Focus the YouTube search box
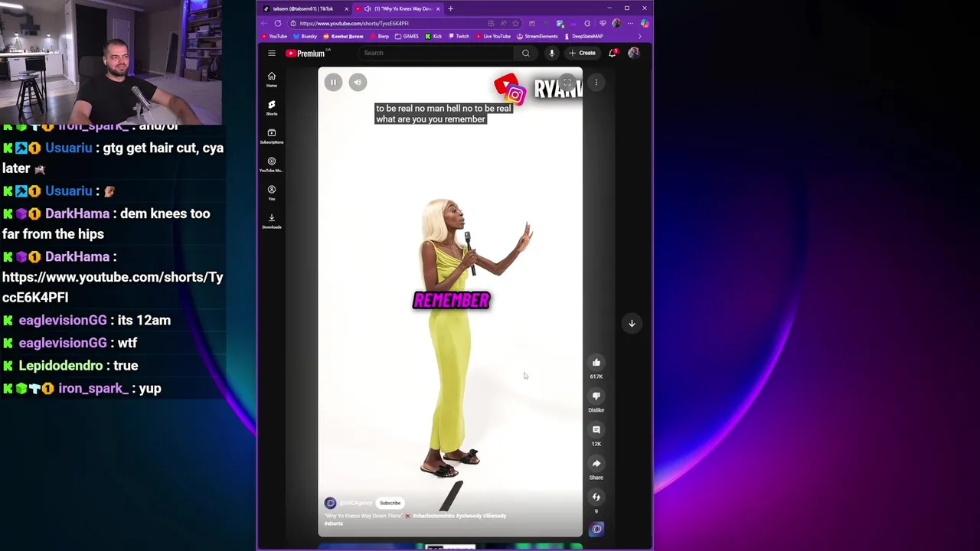Image resolution: width=980 pixels, height=551 pixels. click(x=436, y=53)
